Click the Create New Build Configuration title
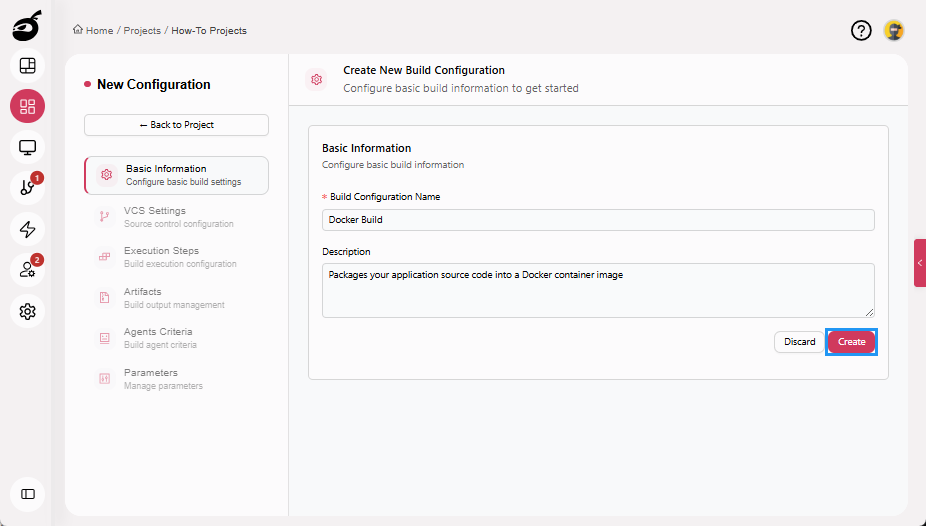 (424, 70)
